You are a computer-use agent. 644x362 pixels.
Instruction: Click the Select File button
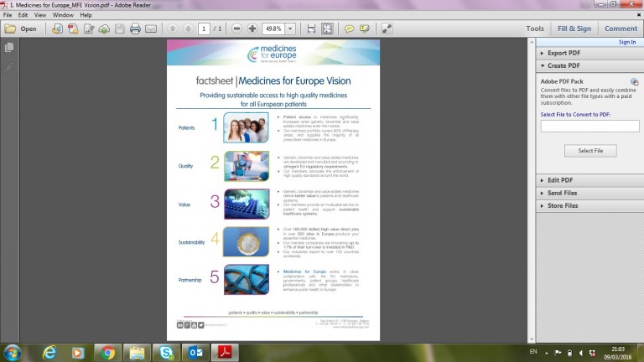pyautogui.click(x=590, y=151)
